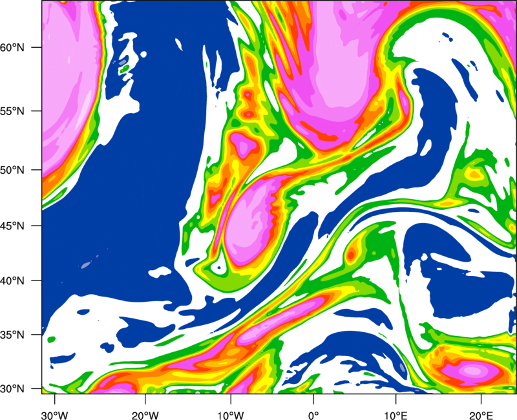Click the 10°W longitude label

(x=230, y=415)
